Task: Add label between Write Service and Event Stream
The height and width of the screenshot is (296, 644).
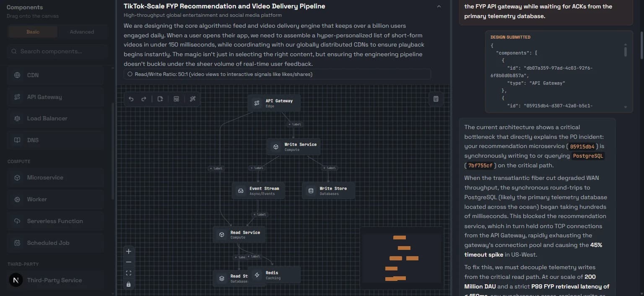Action: (257, 168)
